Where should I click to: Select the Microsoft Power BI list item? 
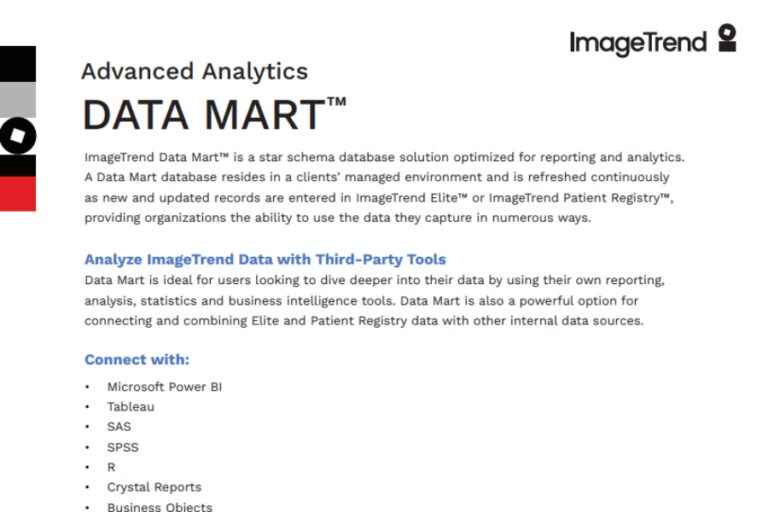[x=164, y=386]
